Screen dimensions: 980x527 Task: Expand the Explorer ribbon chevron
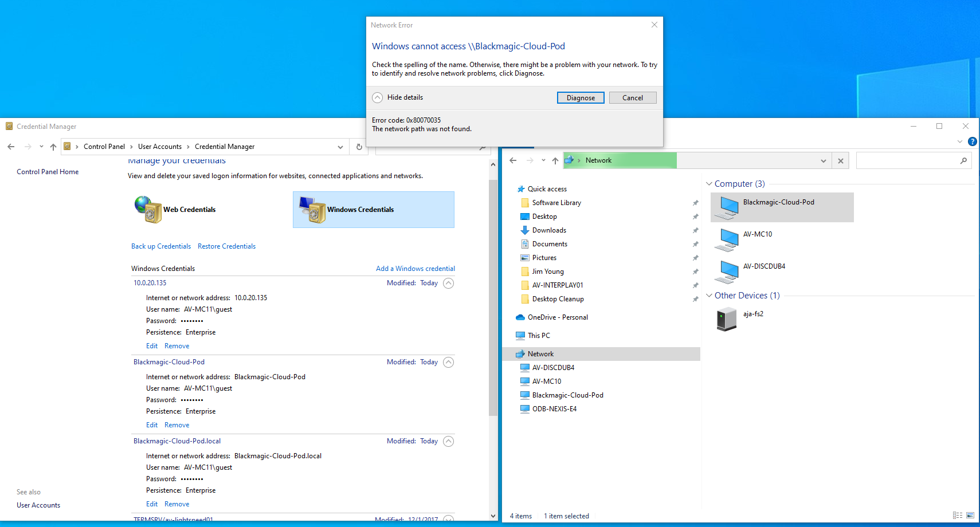960,141
